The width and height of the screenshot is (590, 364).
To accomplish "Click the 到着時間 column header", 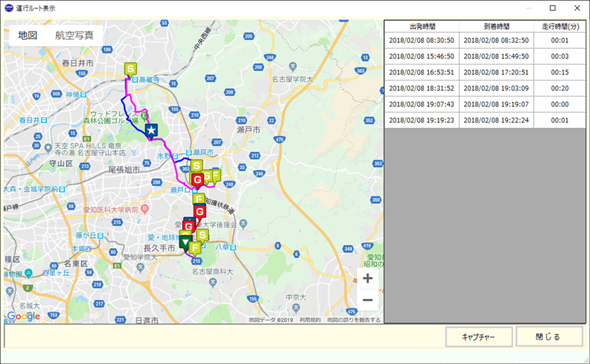I will click(x=496, y=26).
